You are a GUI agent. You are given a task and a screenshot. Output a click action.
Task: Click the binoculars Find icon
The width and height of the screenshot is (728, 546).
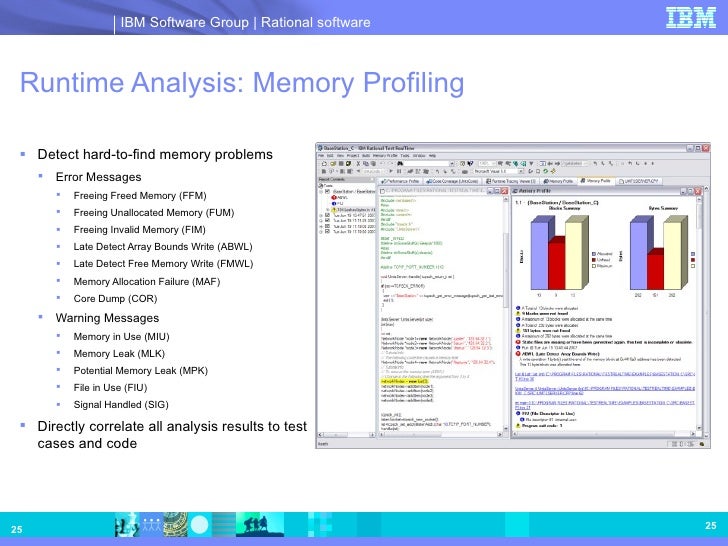[x=400, y=163]
